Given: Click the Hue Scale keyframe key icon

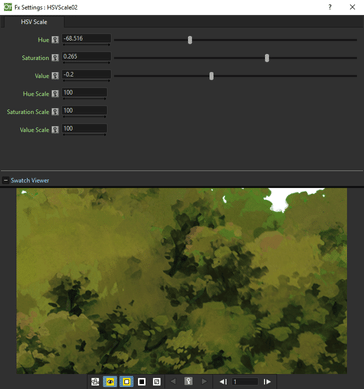Looking at the screenshot, I should pos(55,94).
